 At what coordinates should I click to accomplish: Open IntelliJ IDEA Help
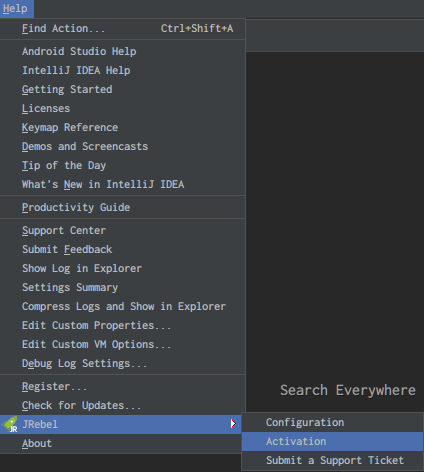click(123, 70)
